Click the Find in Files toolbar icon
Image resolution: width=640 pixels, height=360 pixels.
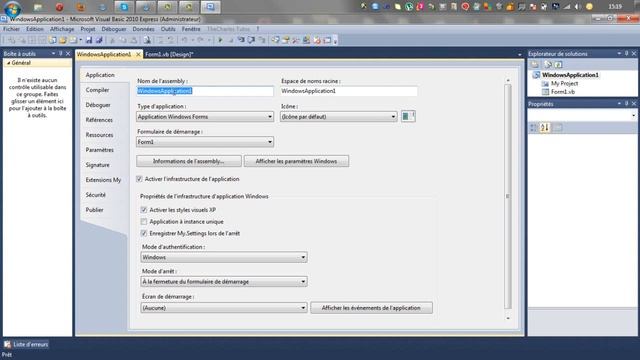click(x=147, y=40)
